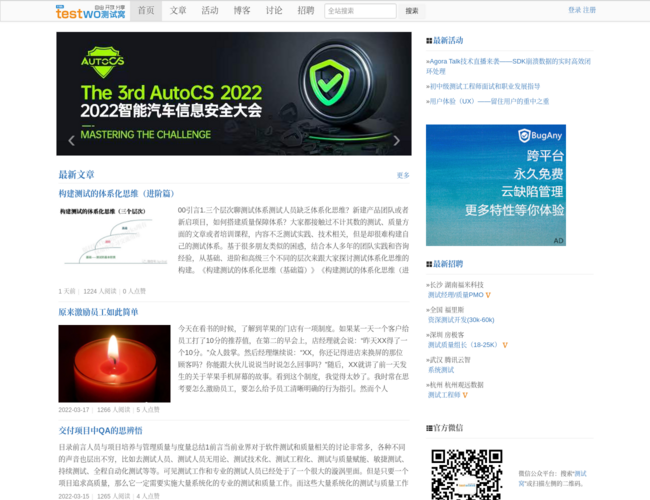
Task: Click the V badge beside 测试经理/质量PMO
Action: (488, 295)
